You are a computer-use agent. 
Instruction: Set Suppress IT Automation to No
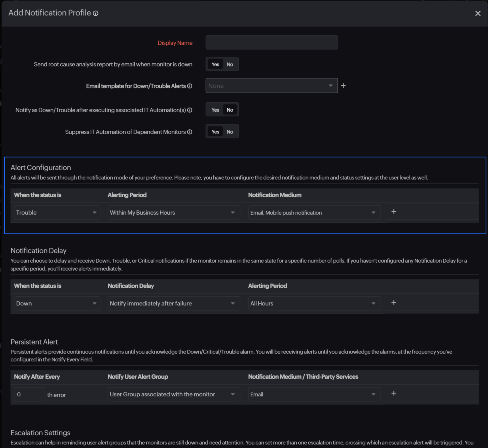(230, 132)
